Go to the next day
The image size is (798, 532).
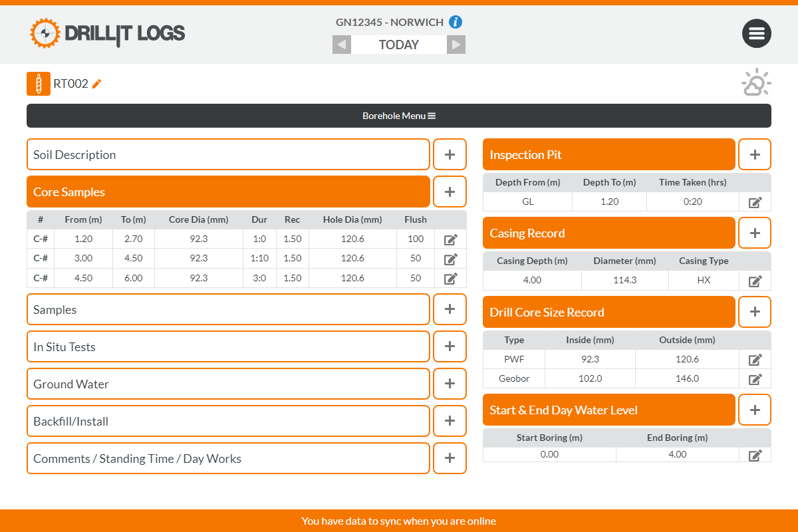(456, 45)
